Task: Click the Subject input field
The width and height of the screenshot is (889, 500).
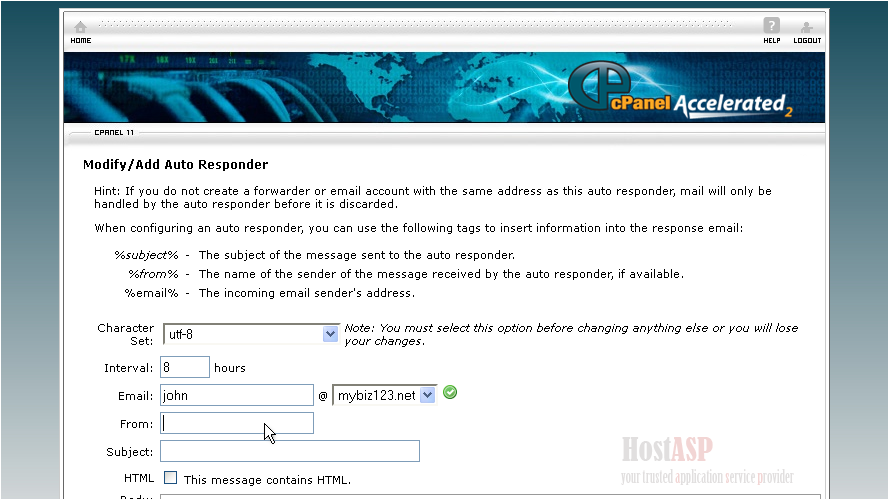Action: click(289, 451)
